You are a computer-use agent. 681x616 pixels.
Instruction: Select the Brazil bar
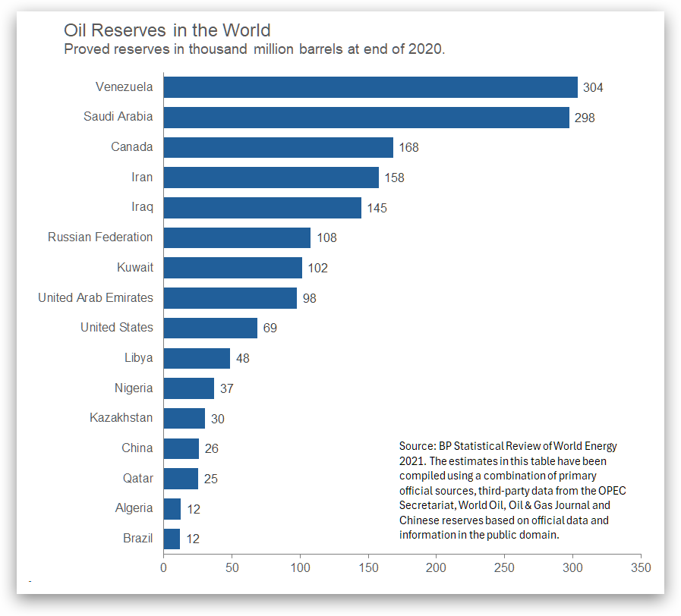pyautogui.click(x=172, y=539)
